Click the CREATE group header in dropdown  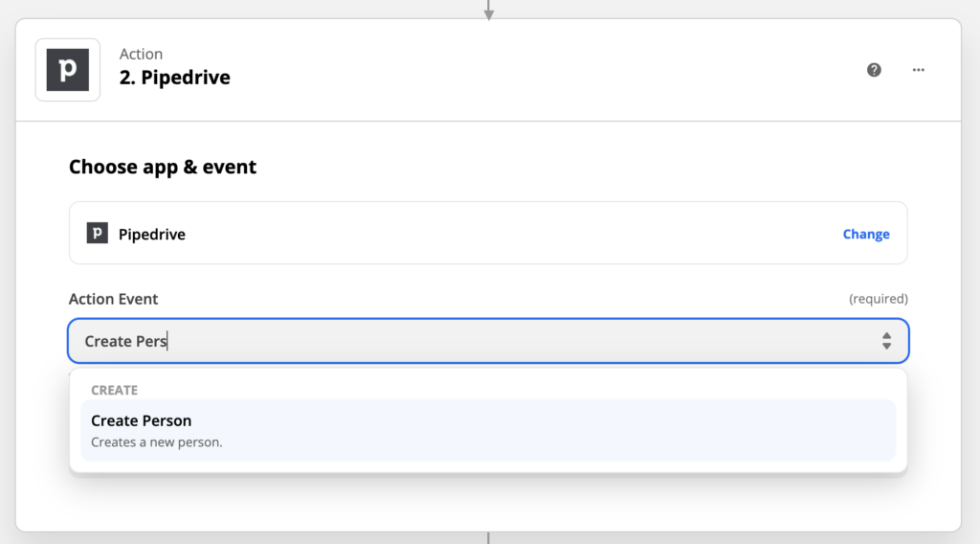[115, 390]
